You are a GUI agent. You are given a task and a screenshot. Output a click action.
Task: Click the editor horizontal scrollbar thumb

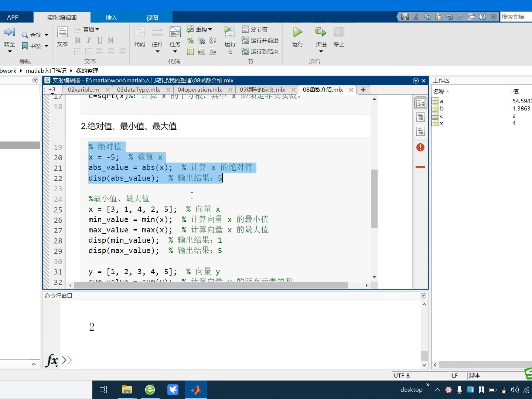point(211,285)
